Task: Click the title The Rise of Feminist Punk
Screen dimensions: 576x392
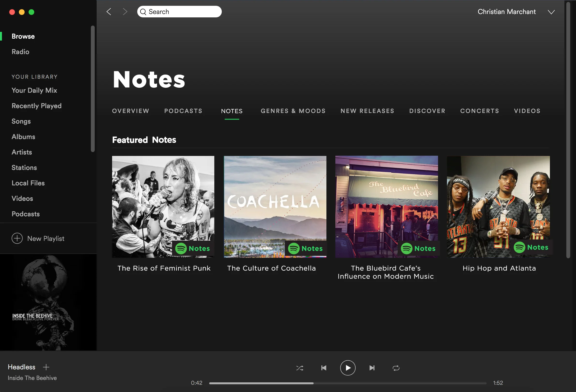Action: pyautogui.click(x=164, y=268)
